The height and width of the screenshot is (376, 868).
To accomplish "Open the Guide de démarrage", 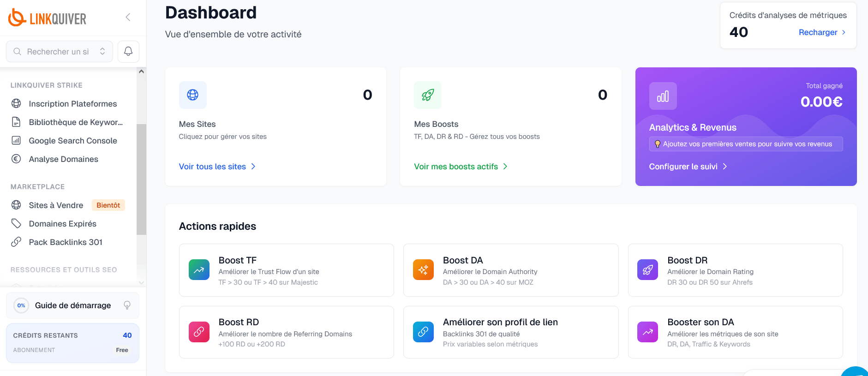I will tap(72, 305).
